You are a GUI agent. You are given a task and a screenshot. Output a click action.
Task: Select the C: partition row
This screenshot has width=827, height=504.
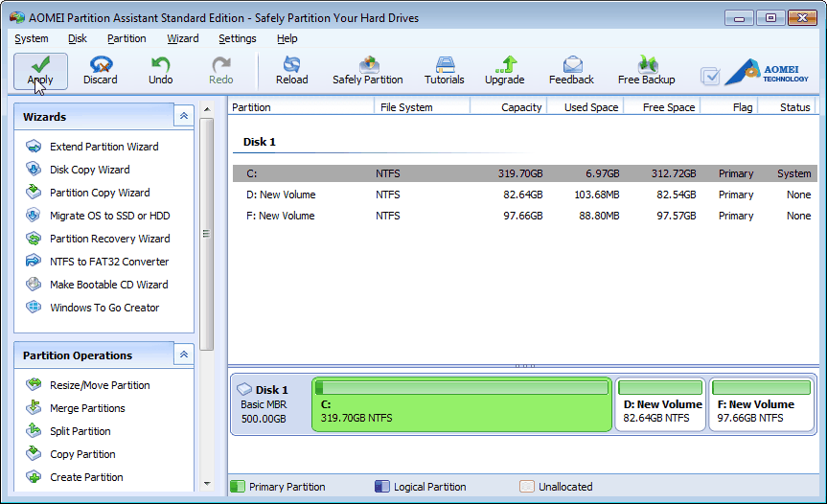click(x=525, y=173)
